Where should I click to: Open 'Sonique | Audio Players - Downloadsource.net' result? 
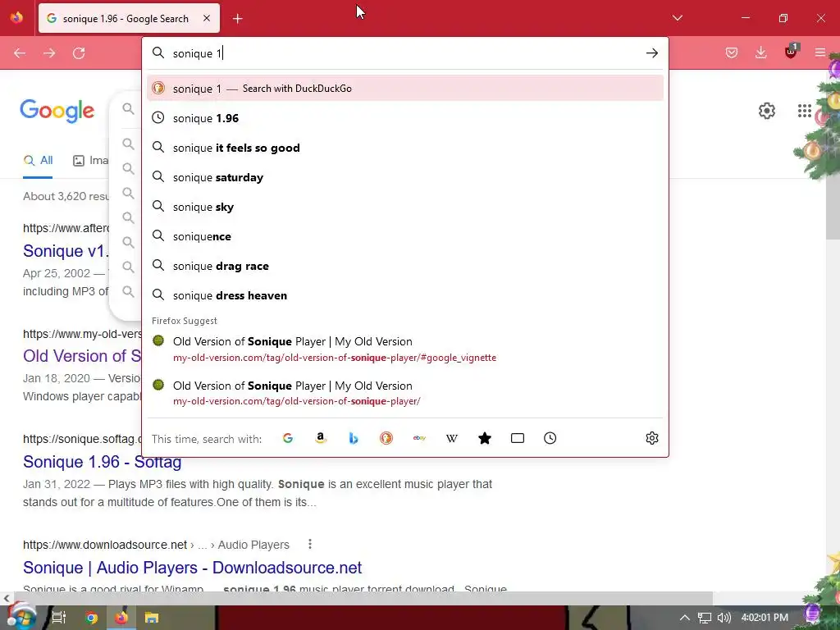click(192, 568)
